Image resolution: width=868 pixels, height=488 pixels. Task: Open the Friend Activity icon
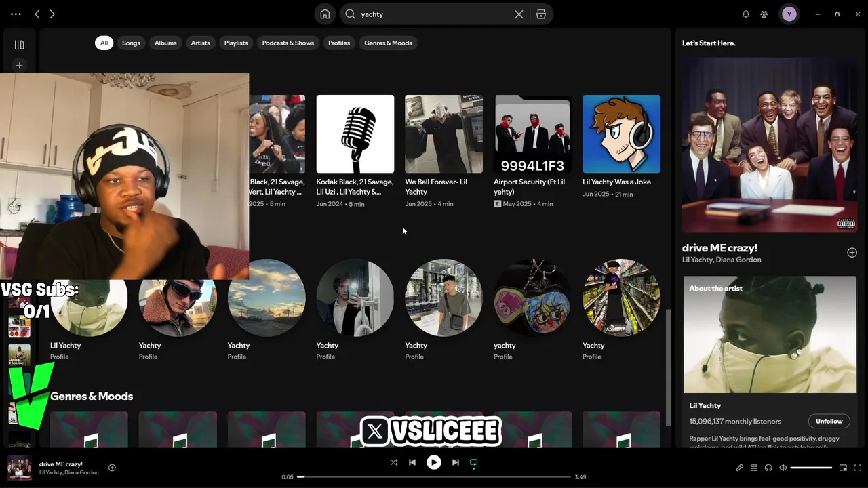[x=764, y=14]
